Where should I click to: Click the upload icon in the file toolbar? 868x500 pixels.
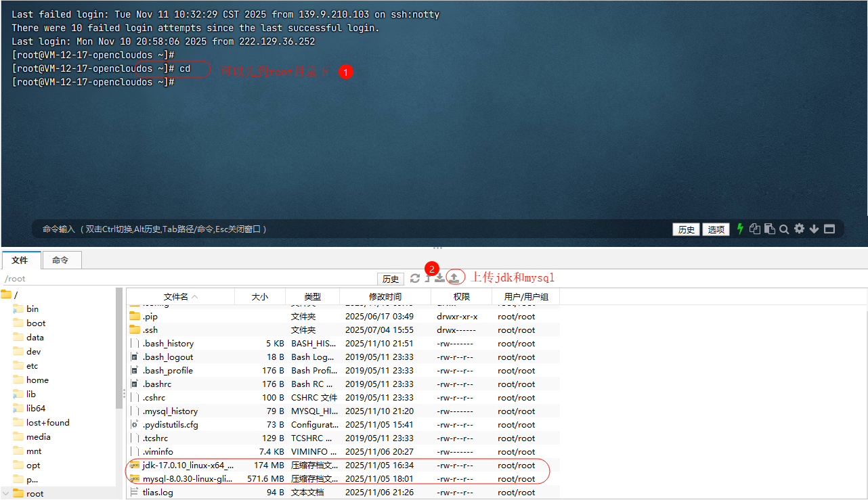pos(455,277)
